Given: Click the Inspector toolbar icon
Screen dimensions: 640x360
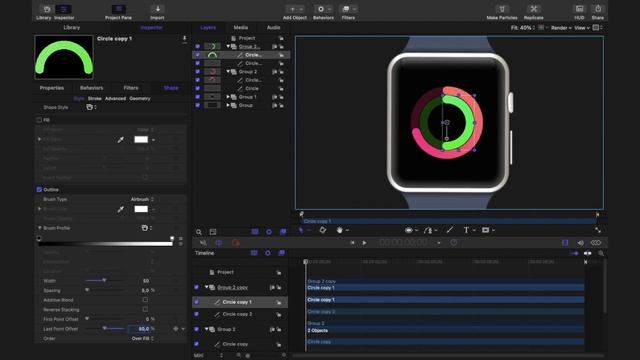Looking at the screenshot, I should pos(64,9).
